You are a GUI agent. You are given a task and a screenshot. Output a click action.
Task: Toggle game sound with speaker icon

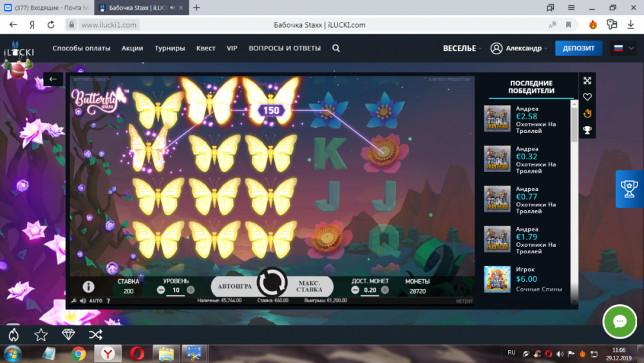[83, 301]
